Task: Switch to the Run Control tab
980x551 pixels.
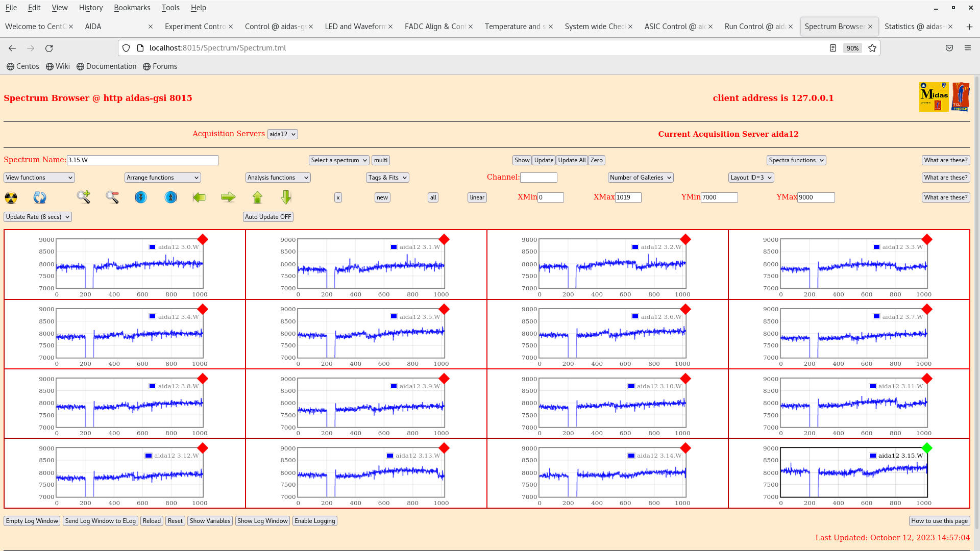Action: click(754, 27)
